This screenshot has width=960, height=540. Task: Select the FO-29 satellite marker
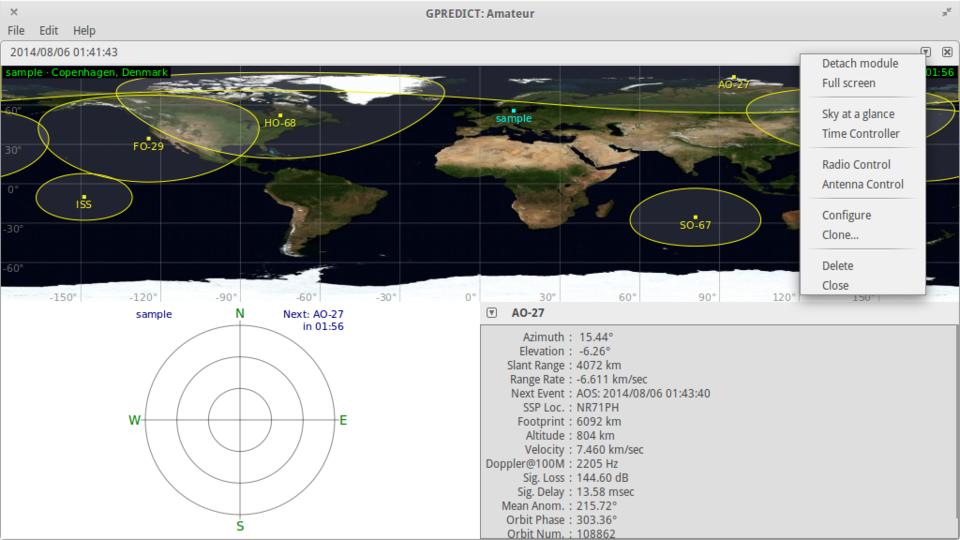point(148,139)
